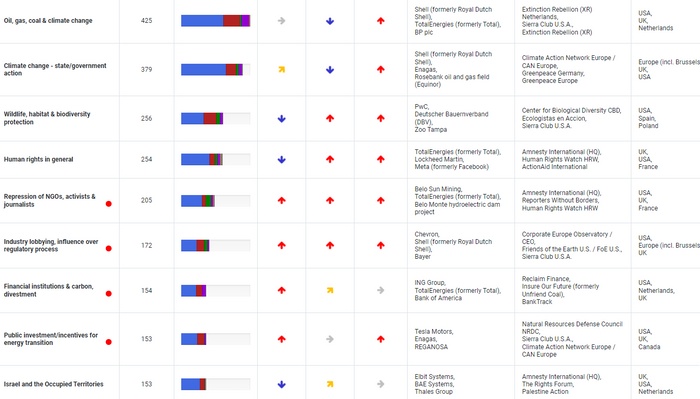Click stacked bar for Wildlife, habitat & biodiversity
This screenshot has height=399, width=700.
point(216,118)
